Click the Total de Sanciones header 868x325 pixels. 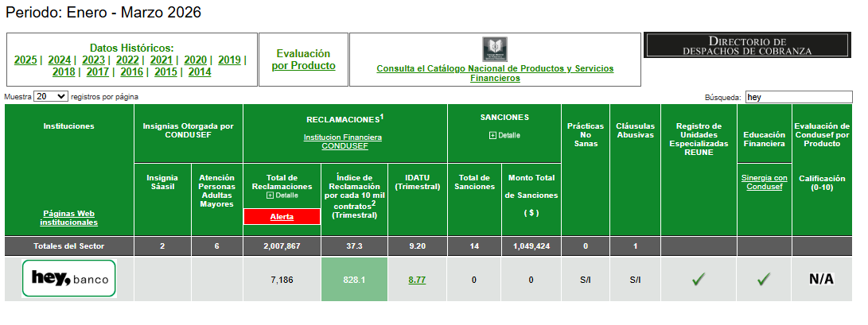coord(474,183)
